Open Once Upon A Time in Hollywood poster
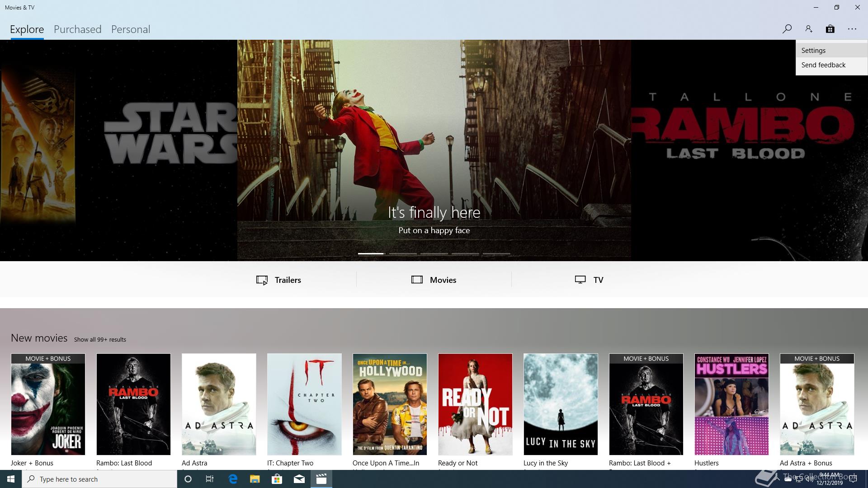 coord(390,404)
